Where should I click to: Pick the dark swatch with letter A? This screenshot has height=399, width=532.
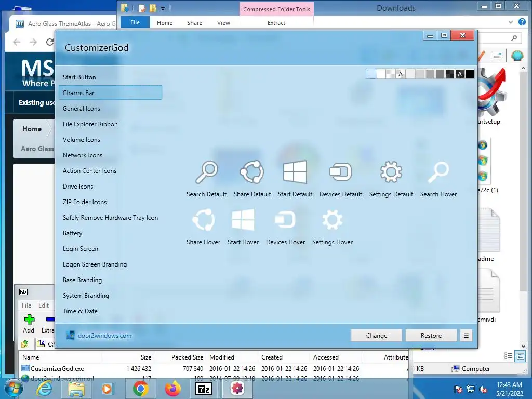pos(460,74)
